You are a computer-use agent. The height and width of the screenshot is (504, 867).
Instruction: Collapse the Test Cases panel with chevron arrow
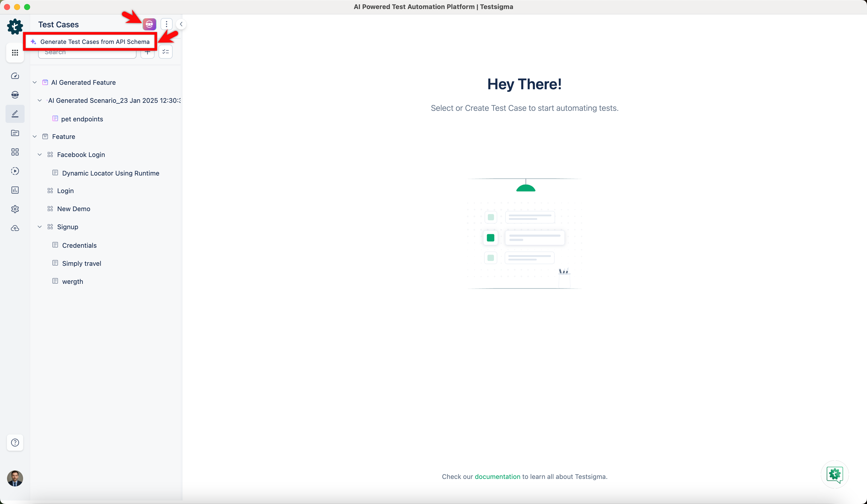point(181,24)
